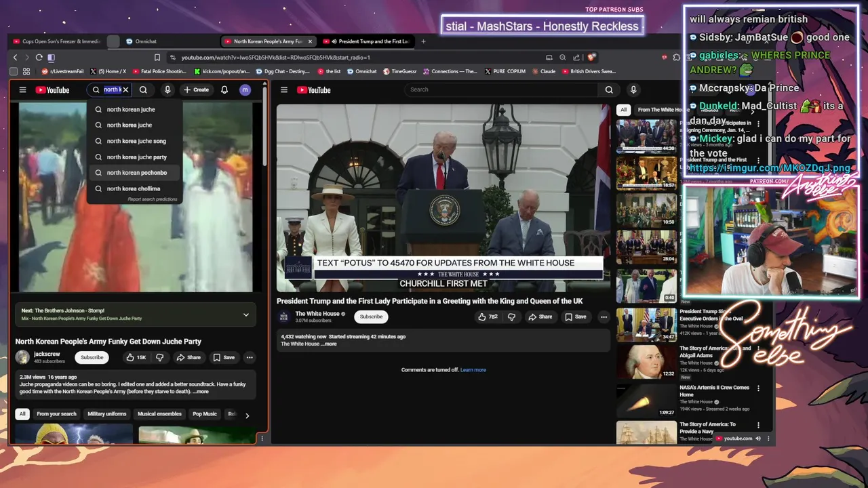Open the 34:47 Executive Orders video thumbnail
The image size is (868, 488).
click(x=646, y=325)
